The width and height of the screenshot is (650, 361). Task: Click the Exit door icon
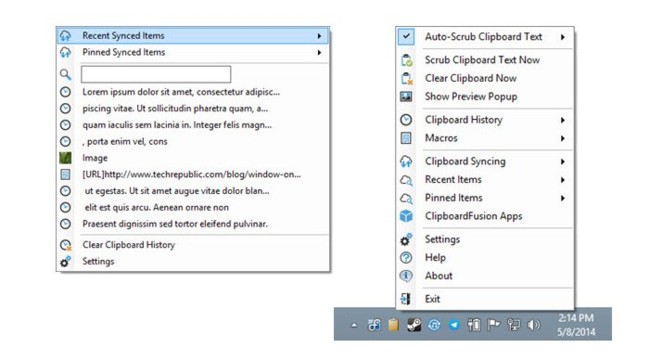coord(406,299)
